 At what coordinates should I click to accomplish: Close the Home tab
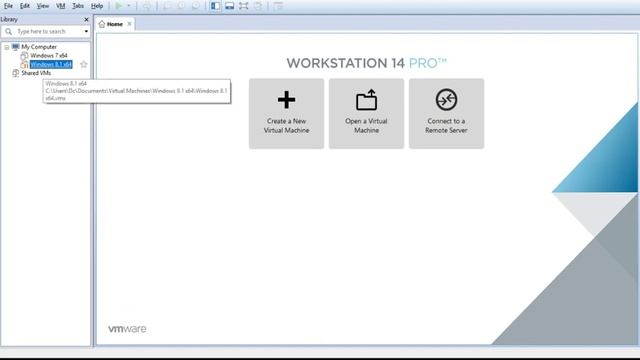[x=129, y=24]
